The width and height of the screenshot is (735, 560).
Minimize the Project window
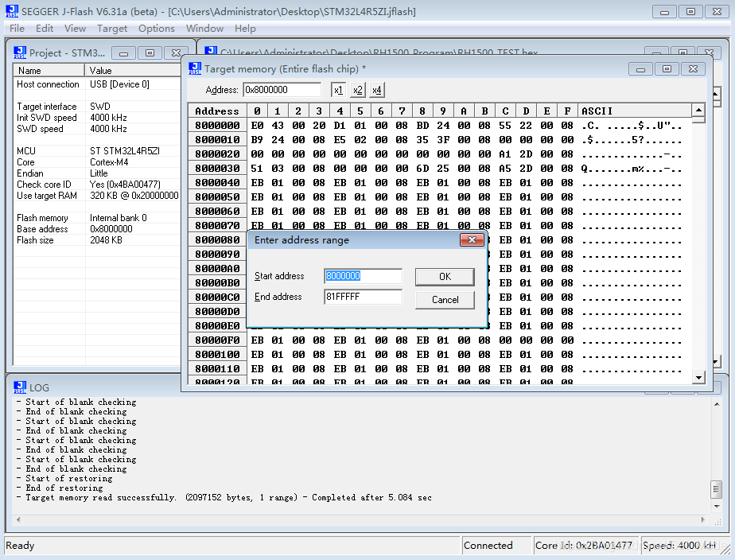(x=124, y=53)
